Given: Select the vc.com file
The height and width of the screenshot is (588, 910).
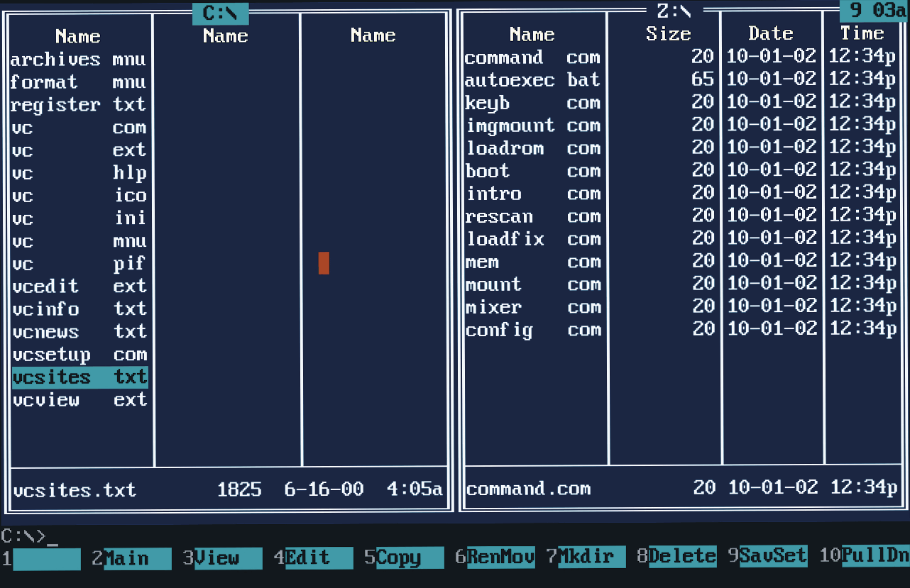Looking at the screenshot, I should coord(80,128).
